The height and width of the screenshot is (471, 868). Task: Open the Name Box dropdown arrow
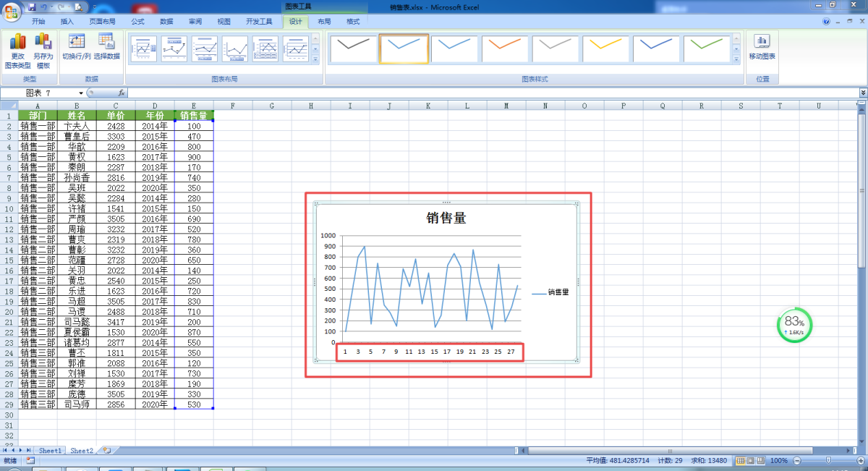(81, 93)
